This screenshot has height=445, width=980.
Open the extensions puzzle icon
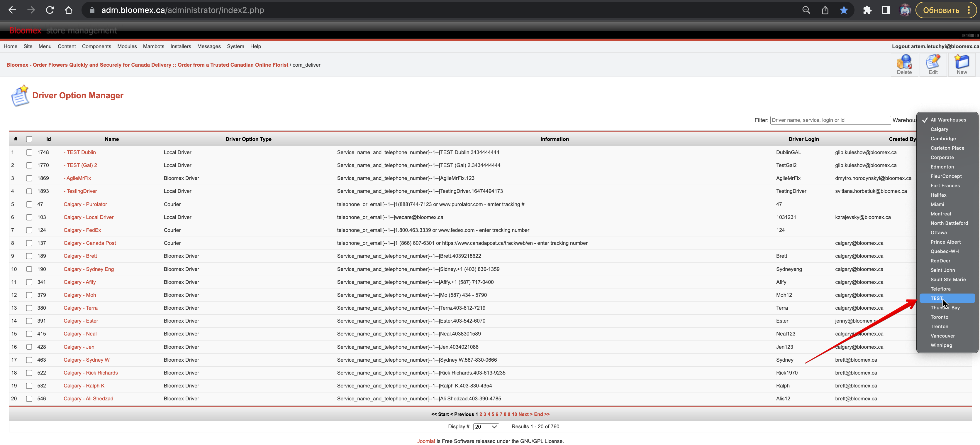pos(867,10)
